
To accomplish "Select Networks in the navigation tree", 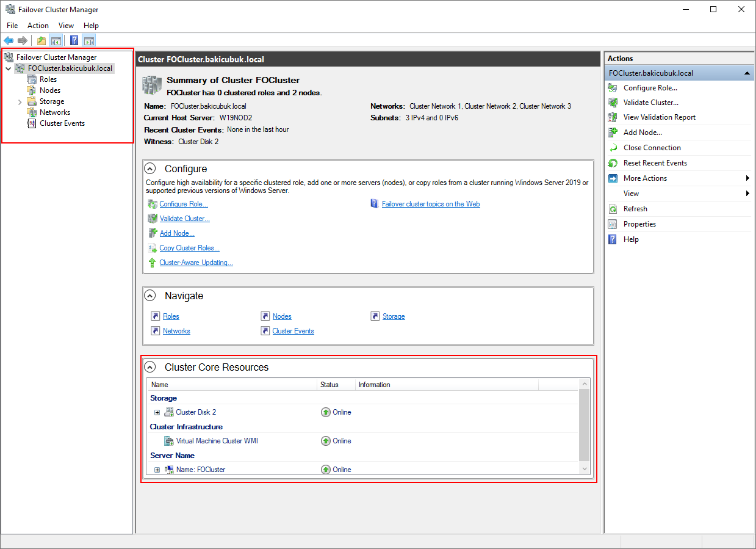I will 55,112.
